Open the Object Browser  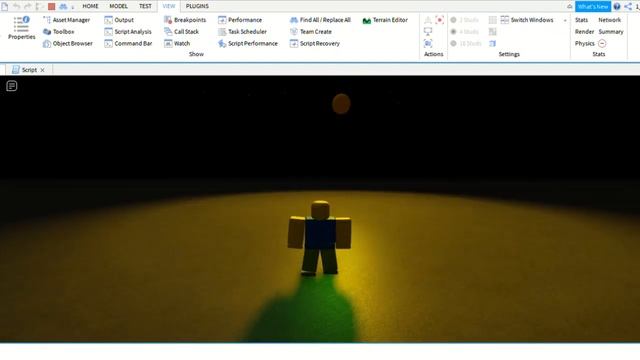point(68,43)
